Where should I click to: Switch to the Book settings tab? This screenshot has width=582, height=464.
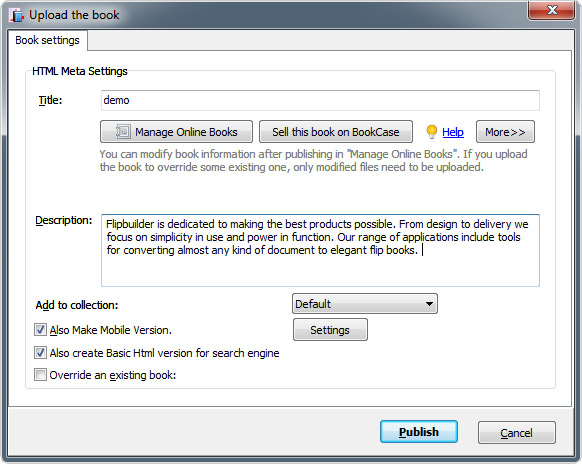point(47,40)
